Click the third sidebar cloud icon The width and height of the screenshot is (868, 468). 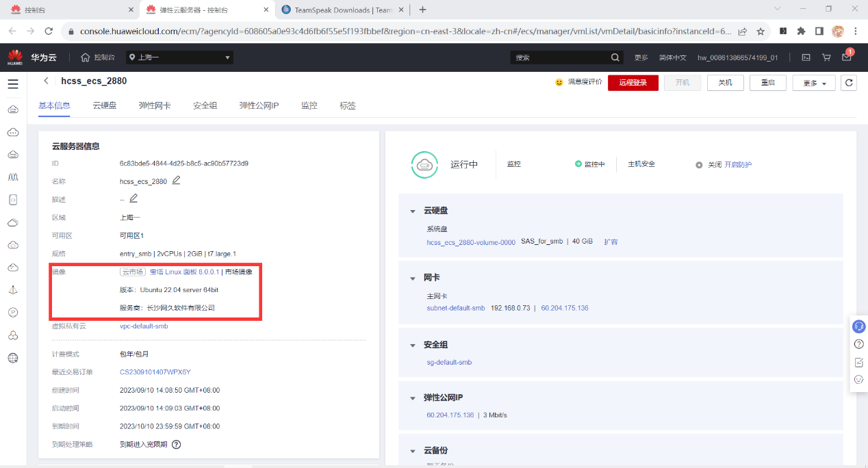tap(12, 155)
